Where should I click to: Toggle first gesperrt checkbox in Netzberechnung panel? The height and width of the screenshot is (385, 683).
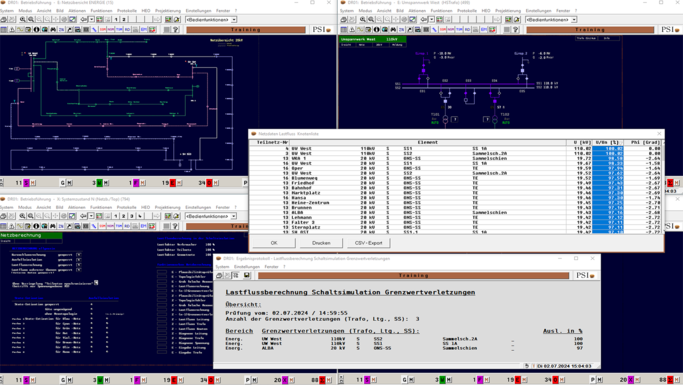tap(78, 254)
